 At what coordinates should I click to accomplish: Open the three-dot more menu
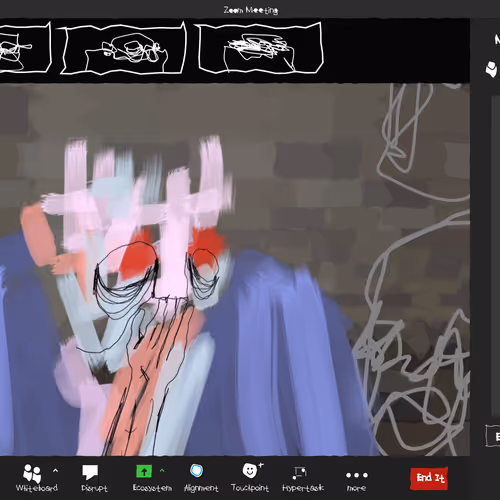[357, 475]
